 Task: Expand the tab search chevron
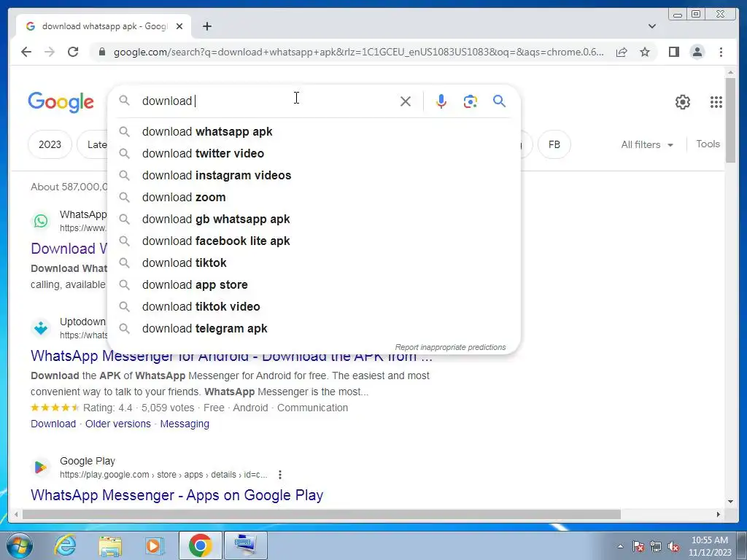(x=652, y=26)
